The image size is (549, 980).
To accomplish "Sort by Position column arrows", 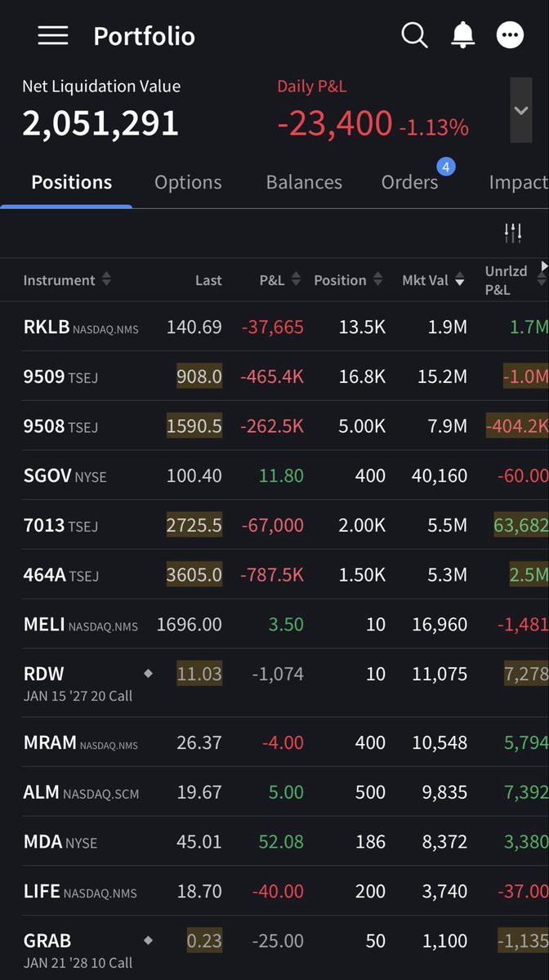I will (377, 280).
